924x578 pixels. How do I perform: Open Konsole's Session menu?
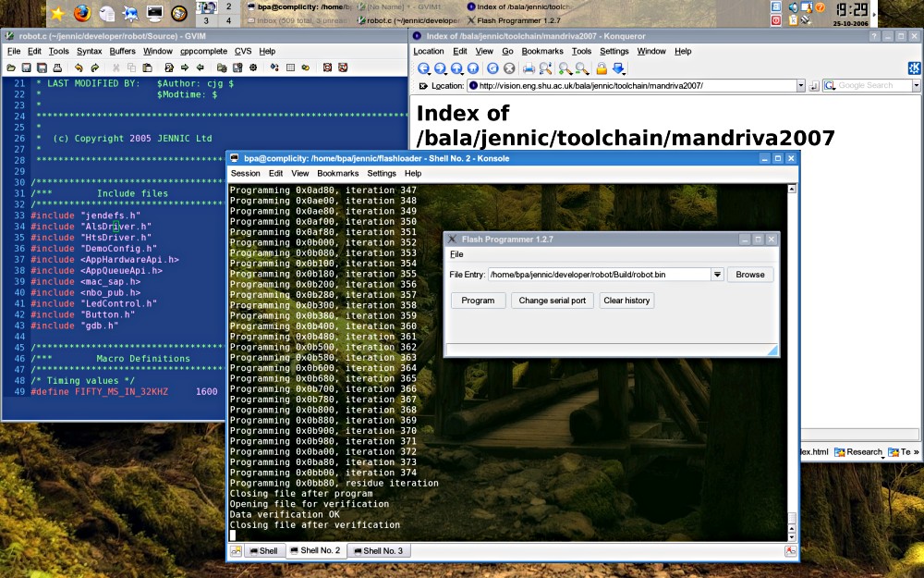245,174
